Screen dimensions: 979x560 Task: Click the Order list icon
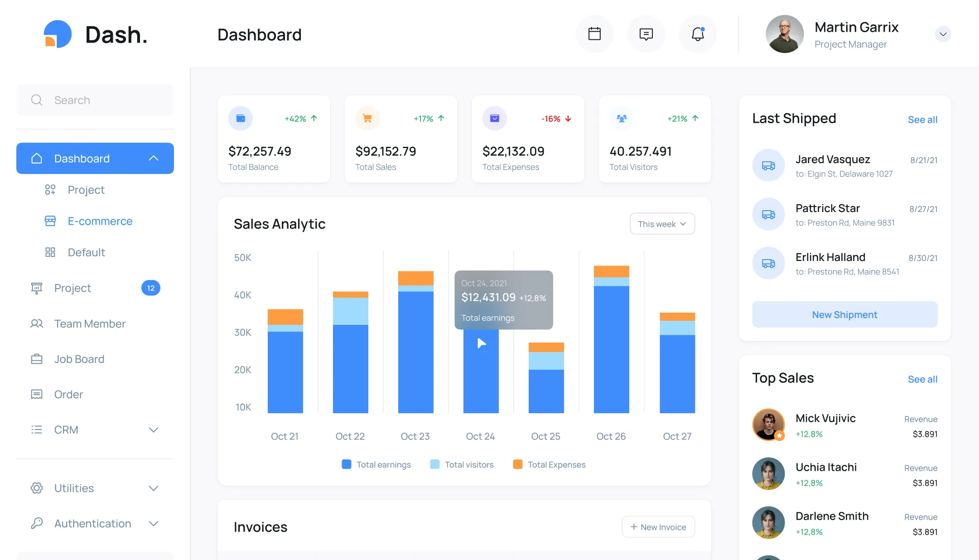pos(37,394)
